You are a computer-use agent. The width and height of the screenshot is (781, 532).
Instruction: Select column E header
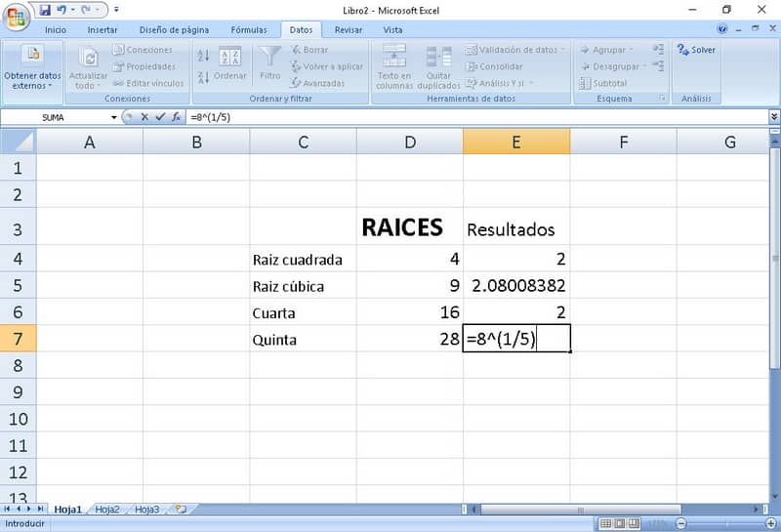pos(516,142)
